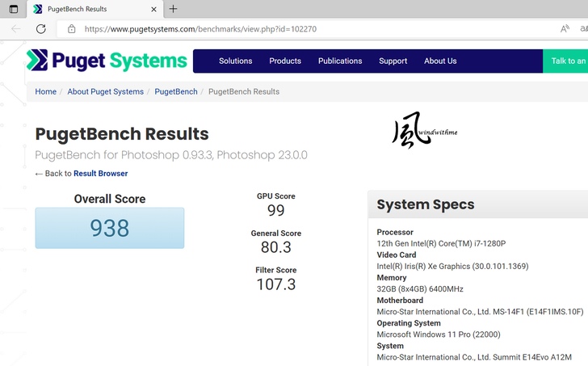Open About Puget Systems breadcrumb
This screenshot has height=366, width=588.
[105, 91]
